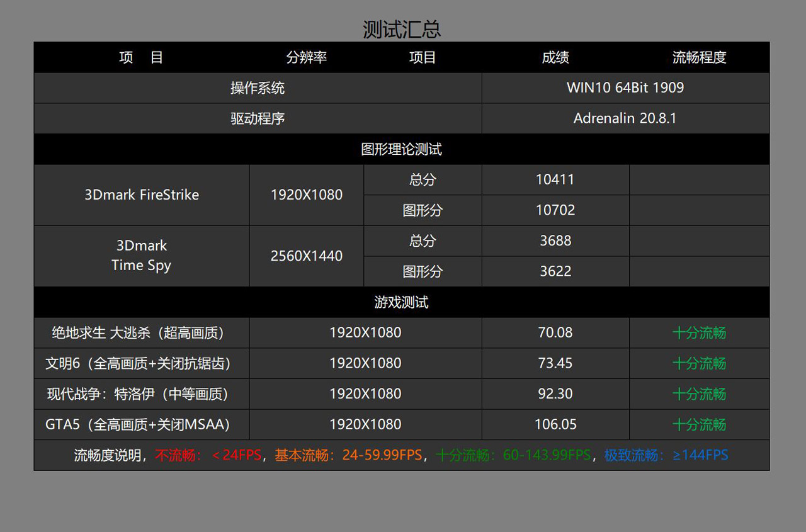Click the Time Spy resolution 2560X1440
Viewport: 806px width, 532px height.
(306, 256)
